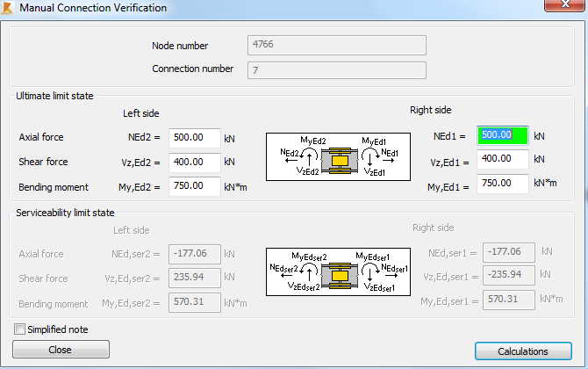The image size is (588, 369).
Task: Click the 'Manual Connection Verification' title text
Action: click(x=93, y=8)
